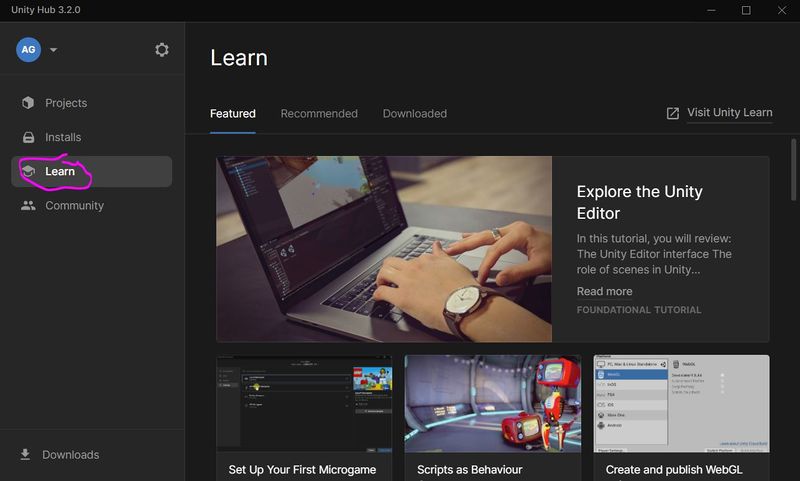
Task: Open Set Up Your First Microgame thumbnail
Action: 305,403
